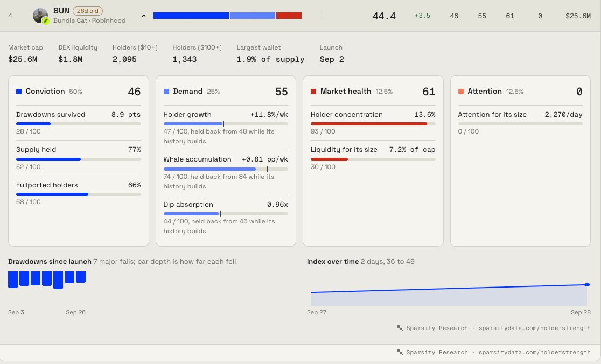Viewport: 601px width, 364px height.
Task: Click the "1,343" holders count
Action: 185,59
